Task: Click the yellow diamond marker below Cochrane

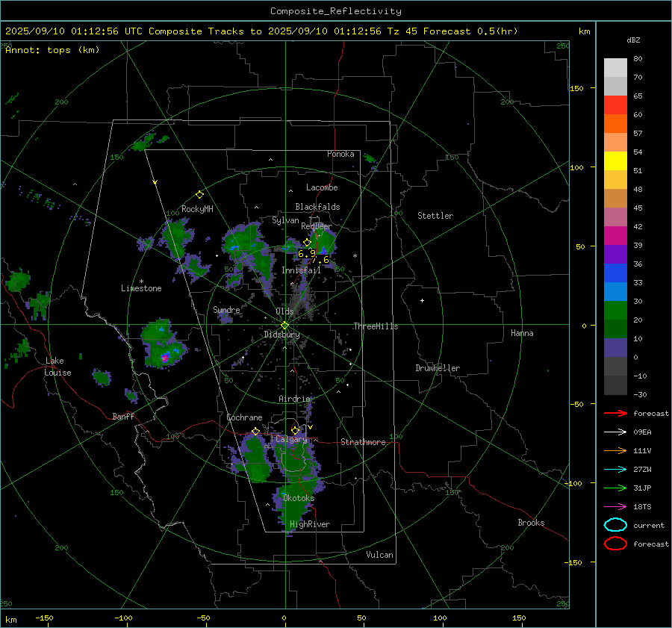Action: [256, 431]
